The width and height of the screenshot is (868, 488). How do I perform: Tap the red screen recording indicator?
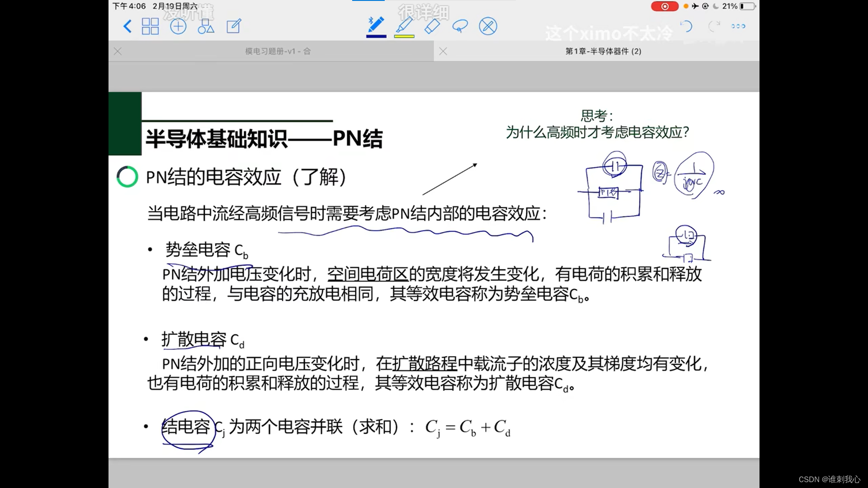tap(665, 6)
